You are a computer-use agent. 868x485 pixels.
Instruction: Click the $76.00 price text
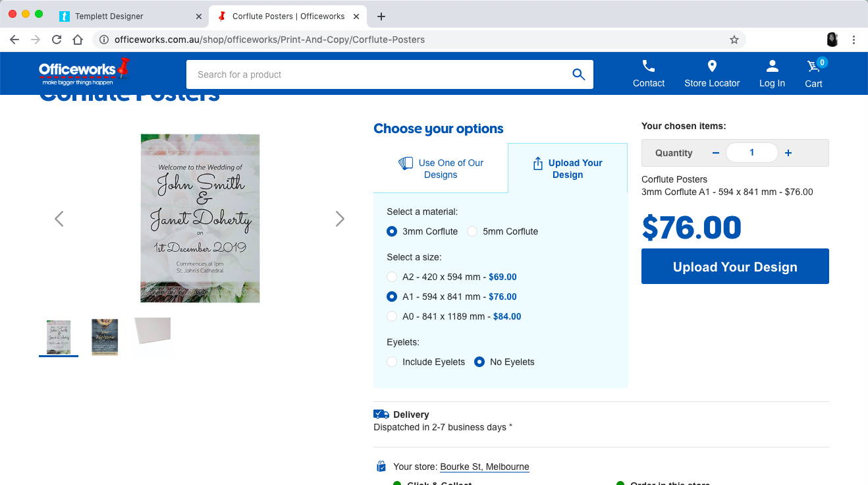[692, 227]
